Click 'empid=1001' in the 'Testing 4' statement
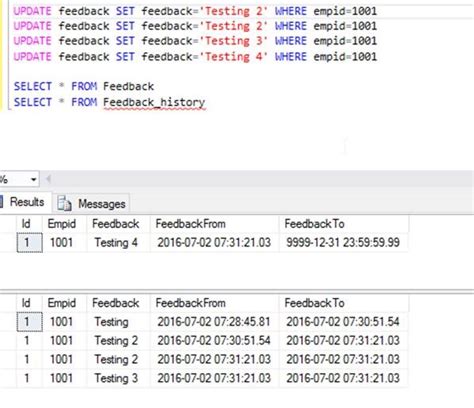The height and width of the screenshot is (408, 474). pos(345,57)
